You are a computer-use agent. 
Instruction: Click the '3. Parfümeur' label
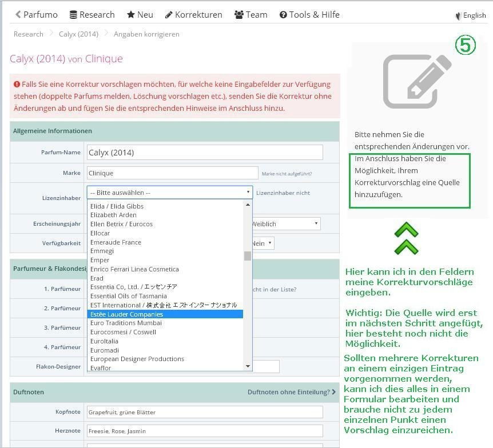pos(62,327)
